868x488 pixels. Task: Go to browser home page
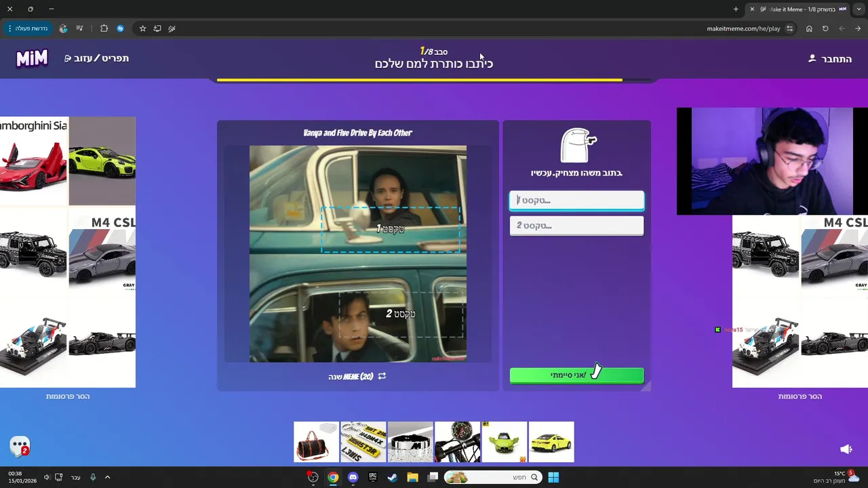click(809, 28)
